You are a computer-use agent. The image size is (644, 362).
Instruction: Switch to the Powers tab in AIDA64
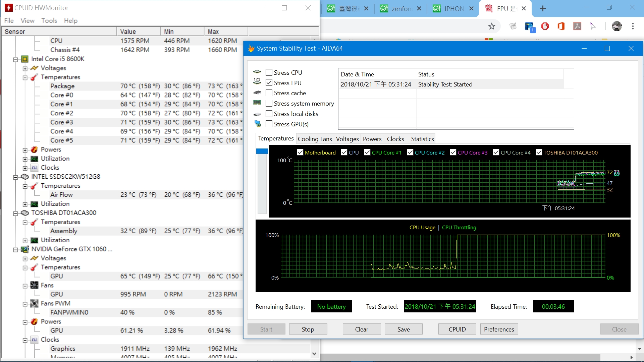point(372,139)
